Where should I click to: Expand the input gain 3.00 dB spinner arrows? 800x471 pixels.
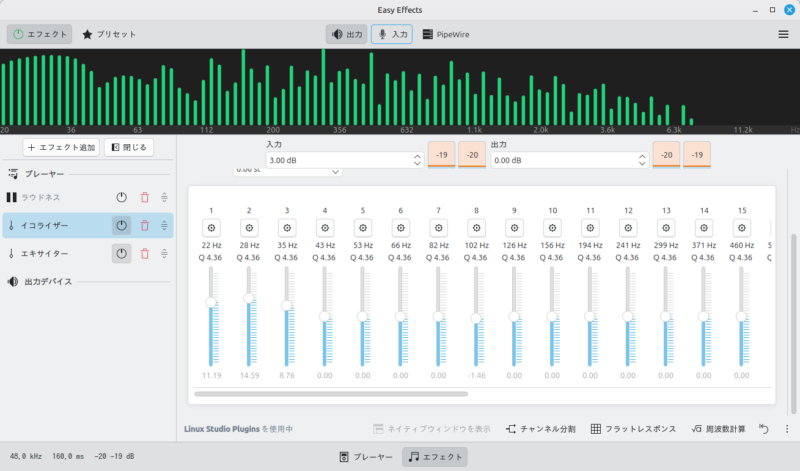point(416,160)
